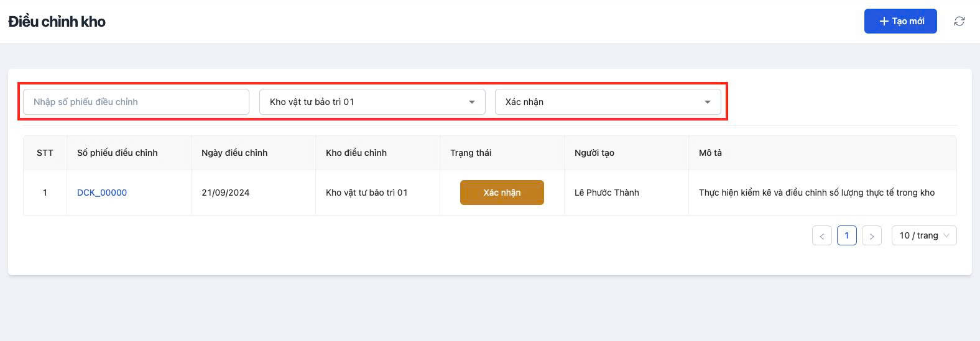980x341 pixels.
Task: Click the orange Xác nhận status badge
Action: click(502, 193)
